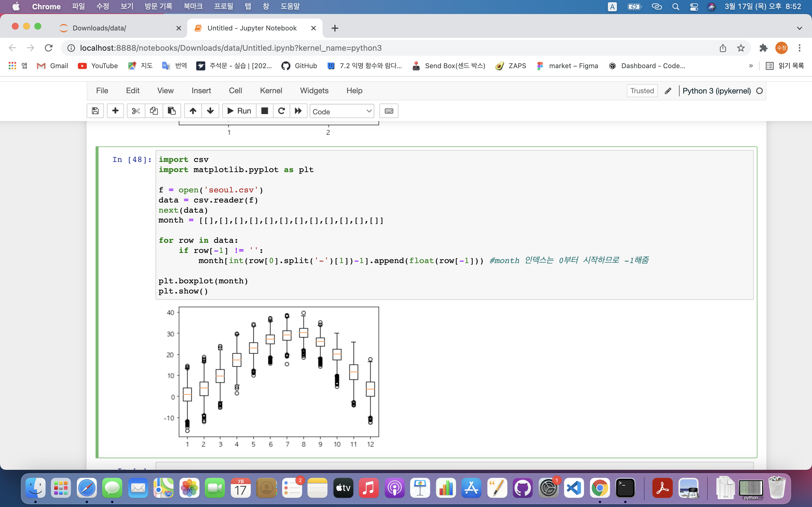Viewport: 812px width, 507px height.
Task: Expand the Chrome tab search chevron
Action: point(799,28)
